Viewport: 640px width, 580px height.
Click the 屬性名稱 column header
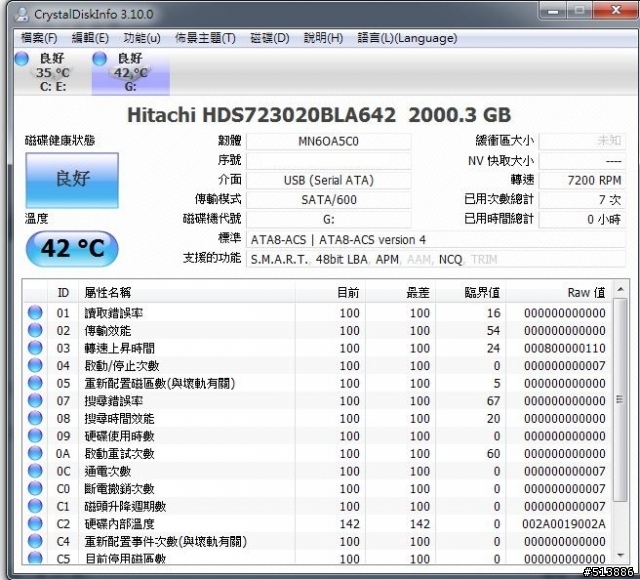coord(187,293)
